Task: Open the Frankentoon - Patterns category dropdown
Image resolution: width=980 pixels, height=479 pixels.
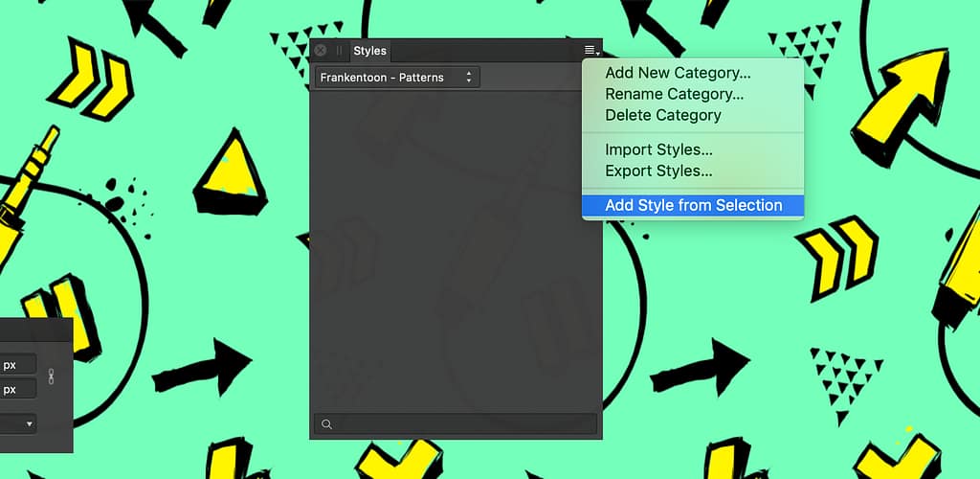Action: coord(397,78)
